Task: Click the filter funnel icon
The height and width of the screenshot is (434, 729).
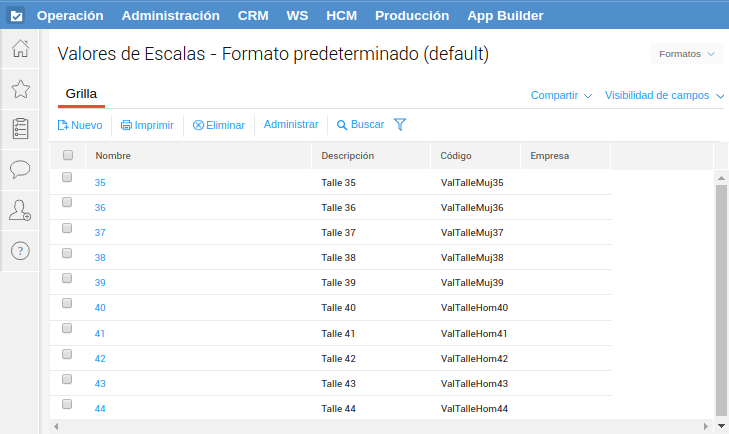Action: tap(400, 125)
